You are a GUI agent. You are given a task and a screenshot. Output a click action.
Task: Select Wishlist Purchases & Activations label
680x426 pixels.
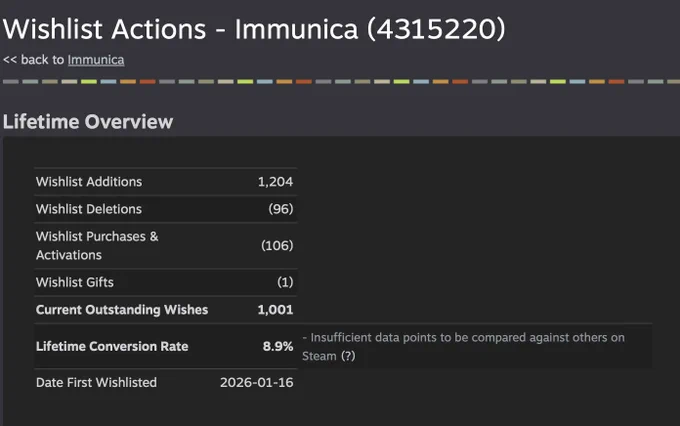click(97, 246)
